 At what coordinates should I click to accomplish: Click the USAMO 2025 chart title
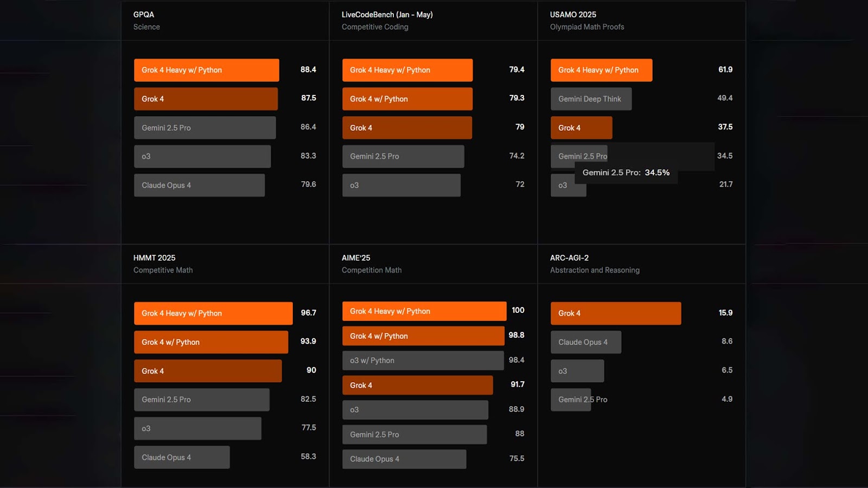[573, 15]
